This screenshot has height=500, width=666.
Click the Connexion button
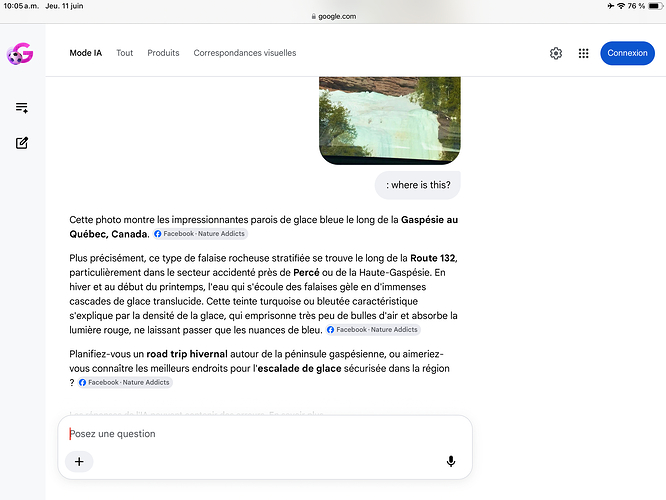pyautogui.click(x=627, y=53)
